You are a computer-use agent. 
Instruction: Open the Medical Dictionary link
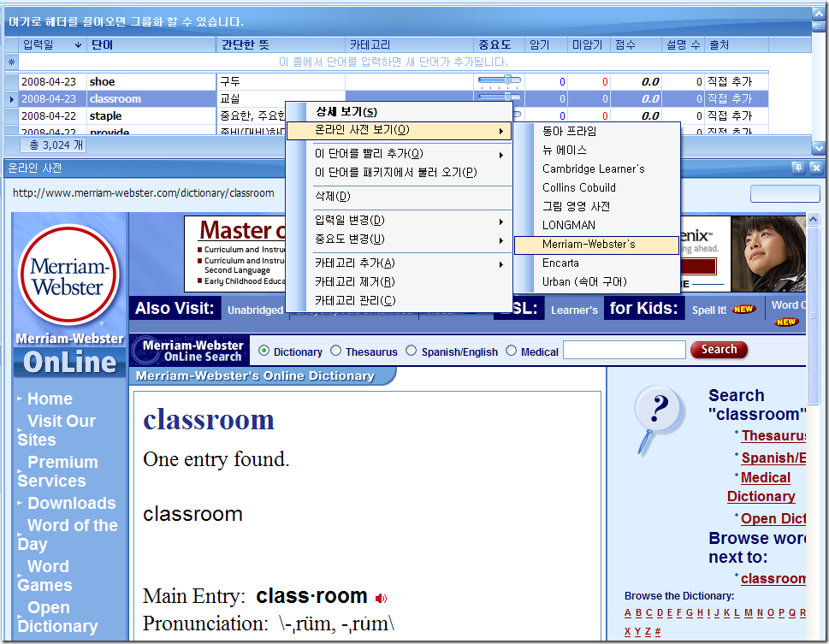[761, 487]
